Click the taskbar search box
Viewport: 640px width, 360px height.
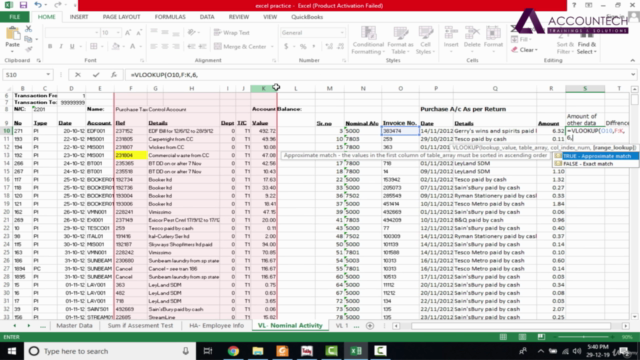point(109,351)
